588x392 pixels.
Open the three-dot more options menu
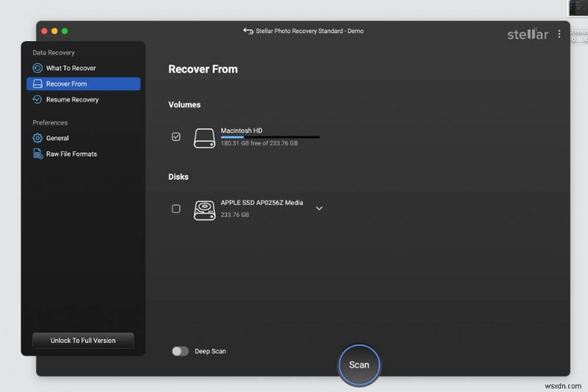559,34
